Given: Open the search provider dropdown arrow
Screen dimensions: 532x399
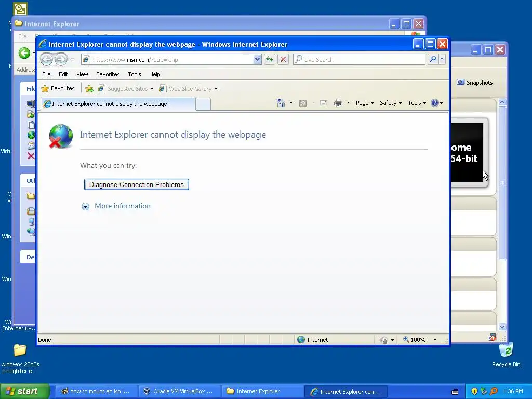Looking at the screenshot, I should tap(442, 59).
